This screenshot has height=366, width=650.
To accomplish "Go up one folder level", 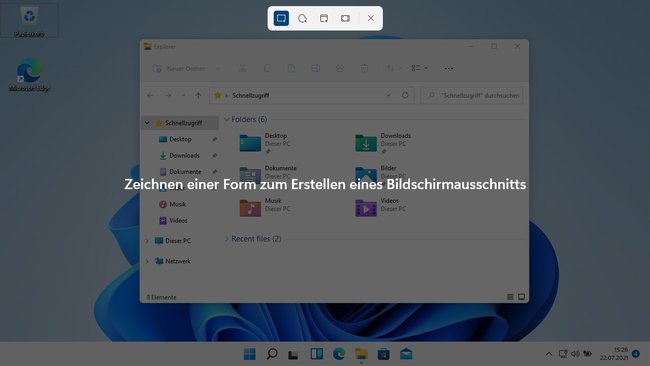I will point(198,95).
